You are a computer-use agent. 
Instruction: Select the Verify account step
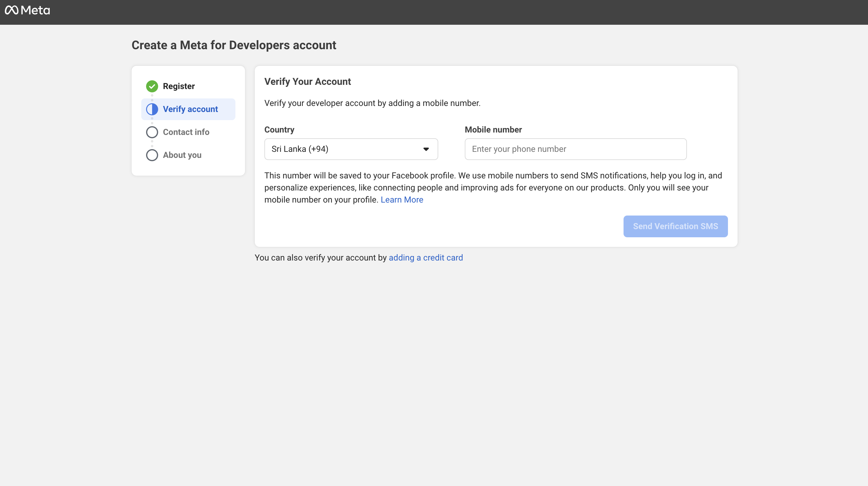click(188, 109)
